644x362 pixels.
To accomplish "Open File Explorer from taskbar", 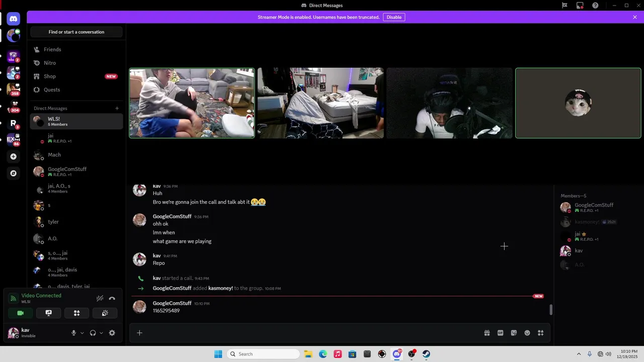I will pyautogui.click(x=308, y=354).
